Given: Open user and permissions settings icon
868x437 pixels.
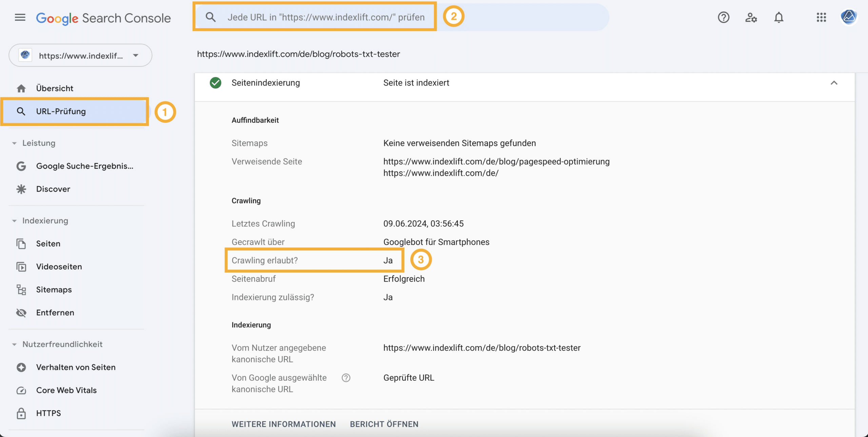Looking at the screenshot, I should click(751, 17).
